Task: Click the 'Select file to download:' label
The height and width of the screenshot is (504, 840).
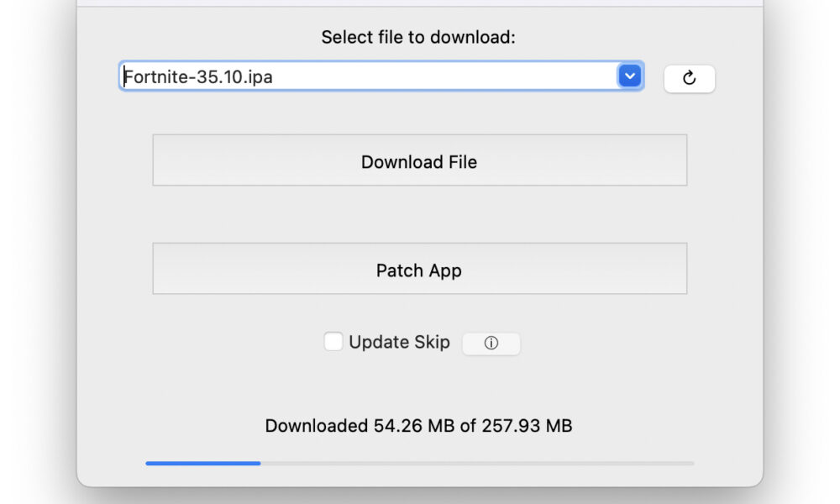Action: tap(418, 38)
